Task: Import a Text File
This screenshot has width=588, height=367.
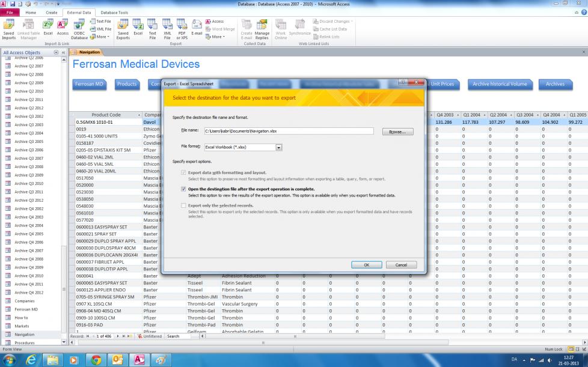Action: pyautogui.click(x=100, y=22)
